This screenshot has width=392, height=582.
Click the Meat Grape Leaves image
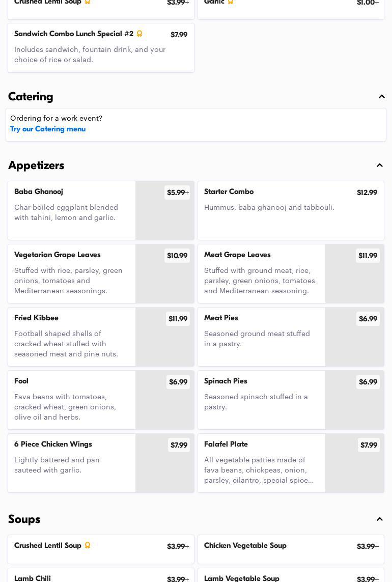354,280
